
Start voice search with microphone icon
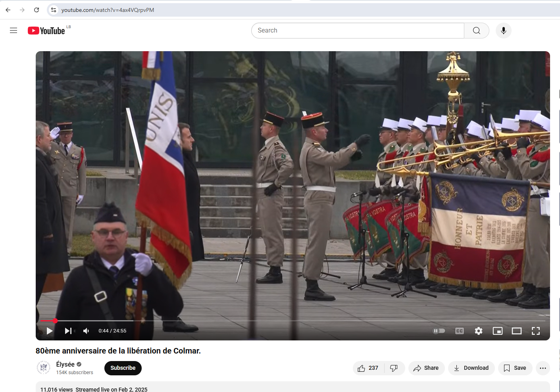point(503,31)
